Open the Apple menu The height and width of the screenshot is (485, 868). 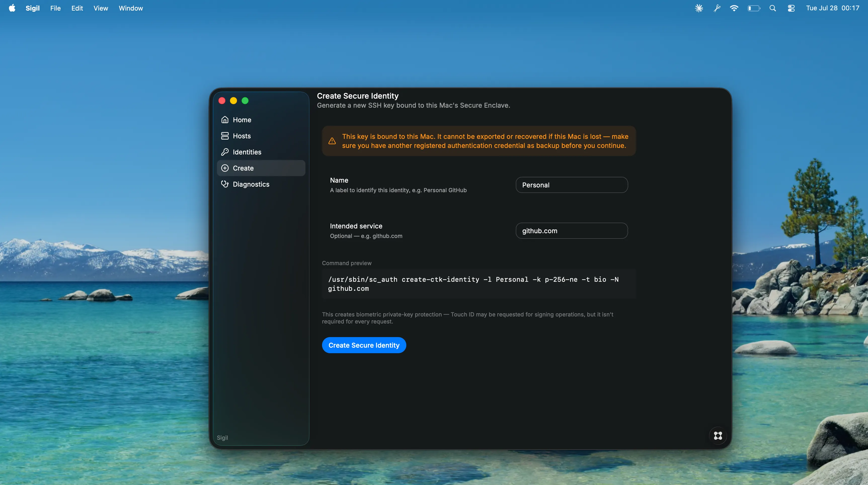click(12, 8)
